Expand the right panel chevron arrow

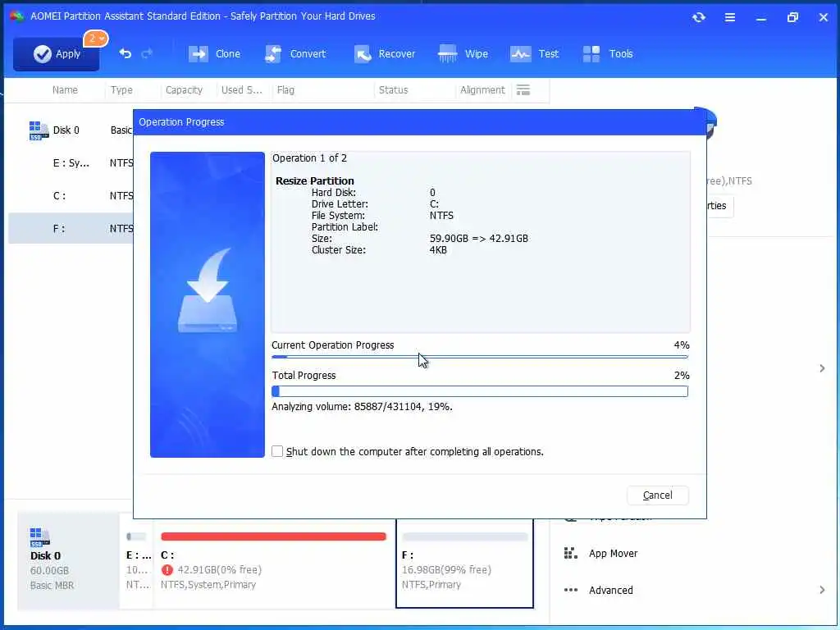822,368
